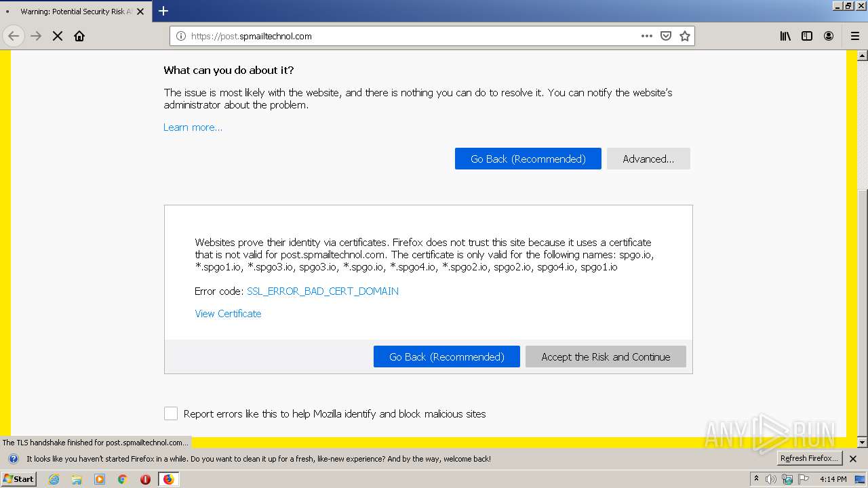Image resolution: width=868 pixels, height=488 pixels.
Task: Click the Refresh Firefox... button
Action: click(809, 458)
